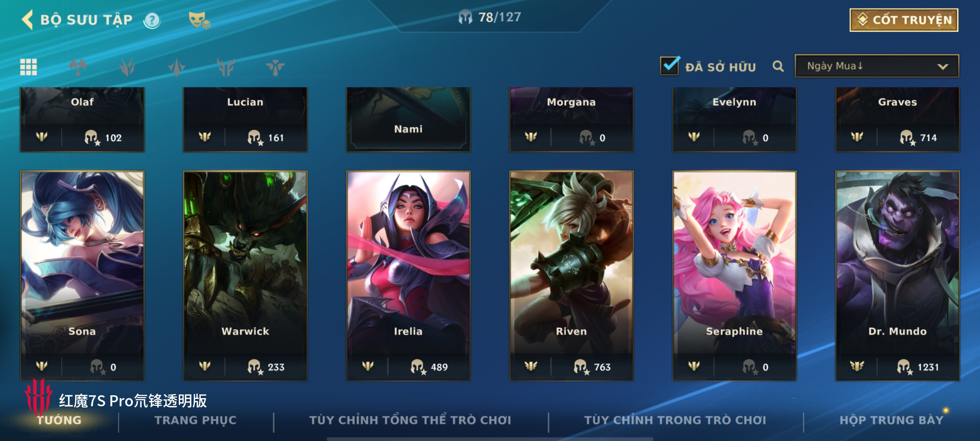This screenshot has height=441, width=980.
Task: Filter champions by the mage role icon
Action: (177, 67)
